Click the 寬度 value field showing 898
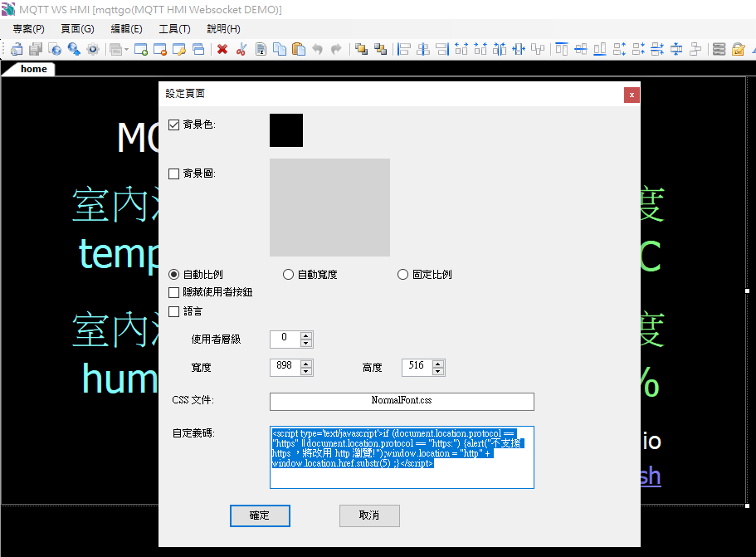Screen dimensions: 756x557 pyautogui.click(x=285, y=368)
